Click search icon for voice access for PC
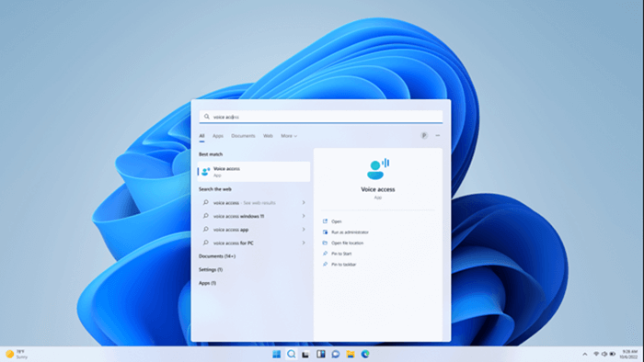The image size is (644, 362). (x=206, y=243)
